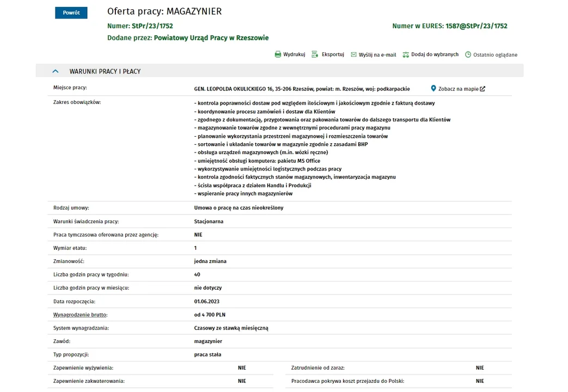The width and height of the screenshot is (568, 392).
Task: Click duty line about MS Office skills
Action: 257,161
